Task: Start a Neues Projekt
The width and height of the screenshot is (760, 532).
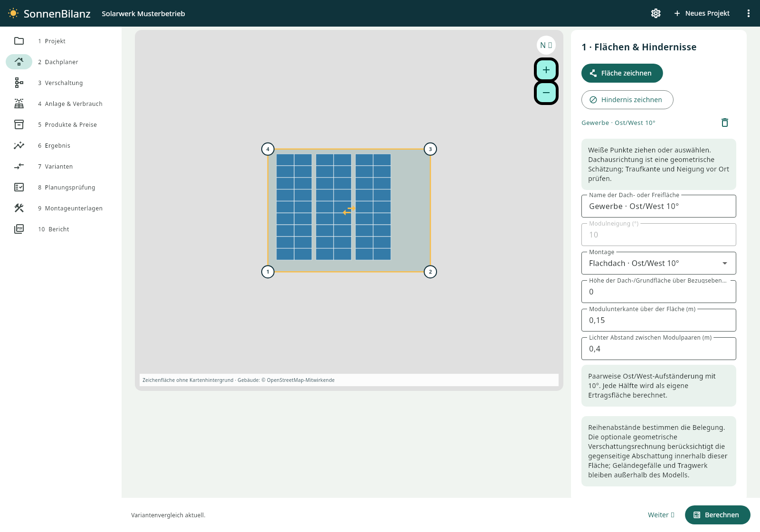Action: point(702,13)
